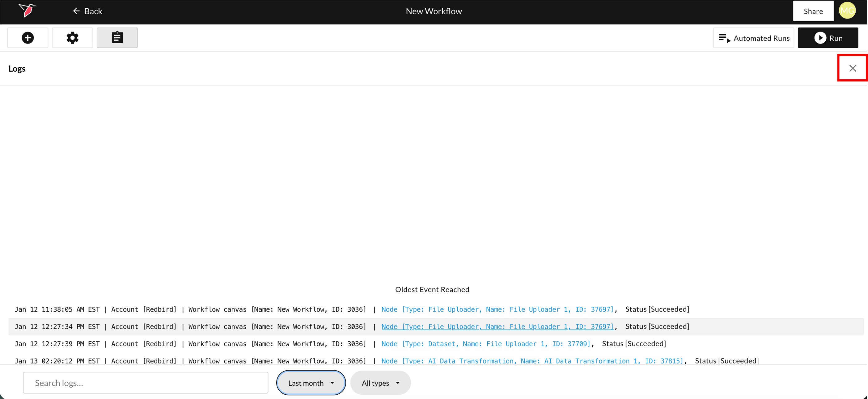
Task: Click the Run play button
Action: click(x=828, y=38)
